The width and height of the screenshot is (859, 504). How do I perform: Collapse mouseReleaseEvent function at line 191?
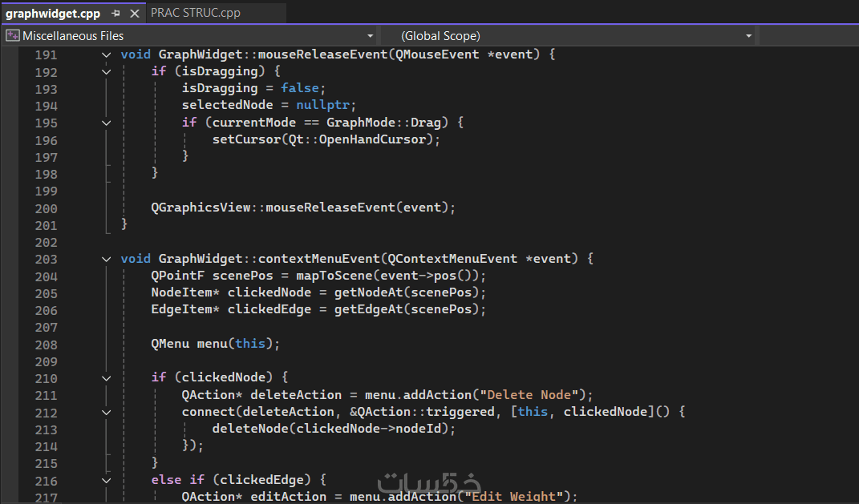(107, 54)
